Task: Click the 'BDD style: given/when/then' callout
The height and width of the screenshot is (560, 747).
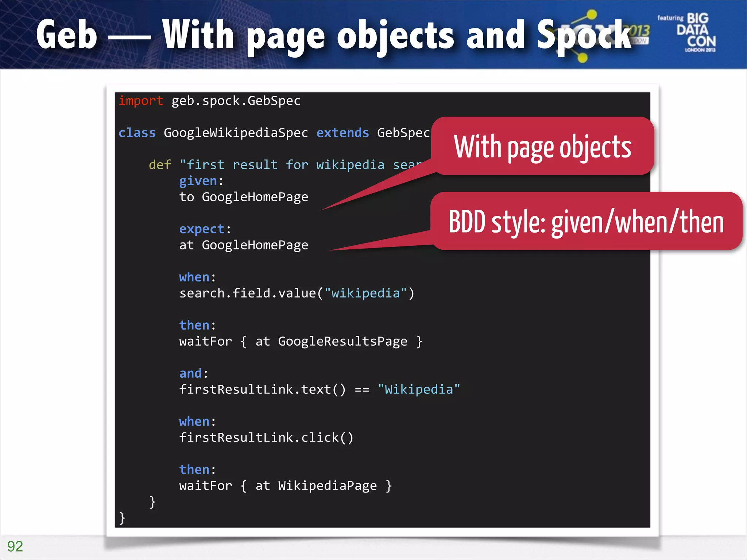Action: (x=586, y=221)
